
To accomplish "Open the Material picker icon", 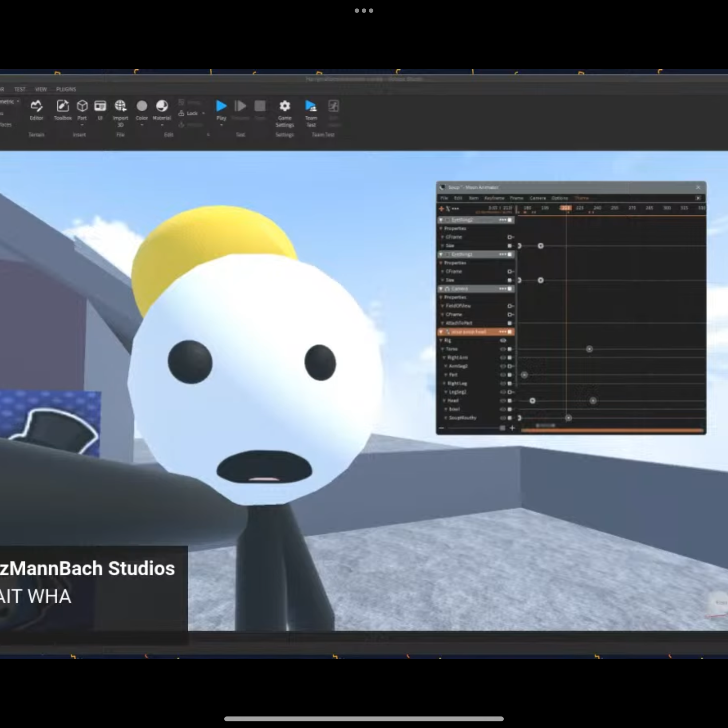I will point(162,107).
